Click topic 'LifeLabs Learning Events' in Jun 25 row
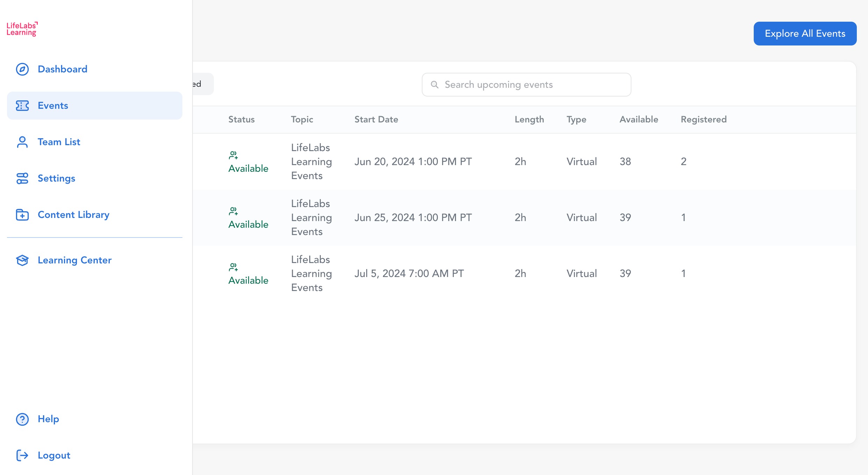This screenshot has height=475, width=868. pos(311,218)
